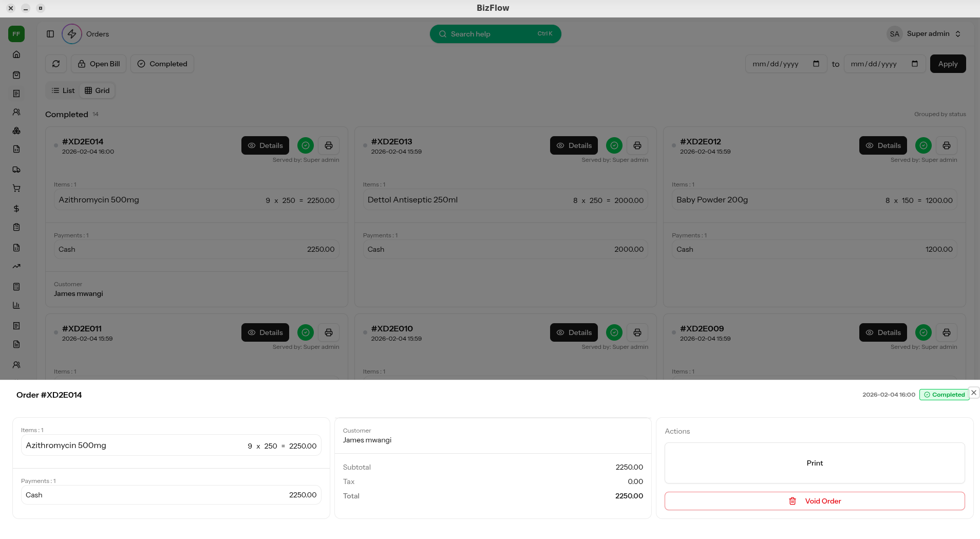Click the refresh orders icon button
980x539 pixels.
(56, 64)
